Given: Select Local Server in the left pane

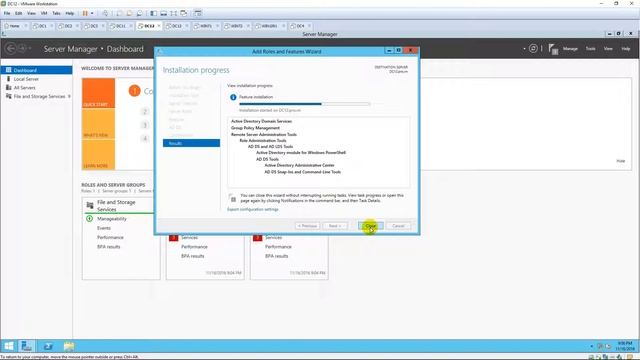Looking at the screenshot, I should click(36, 79).
